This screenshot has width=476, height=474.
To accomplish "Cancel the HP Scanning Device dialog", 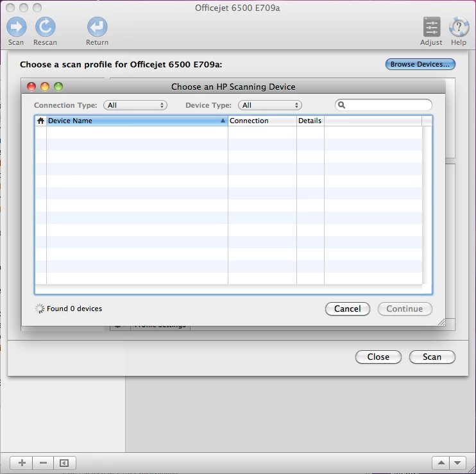I will [348, 309].
